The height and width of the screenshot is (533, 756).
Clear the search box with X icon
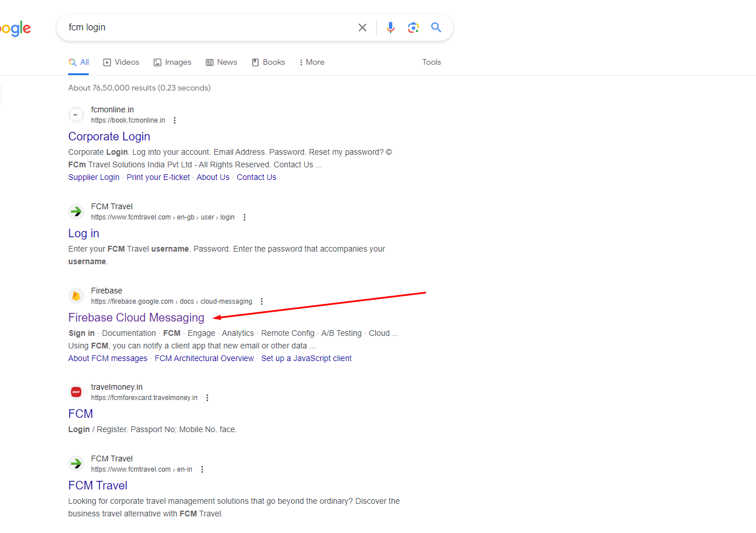(x=363, y=28)
